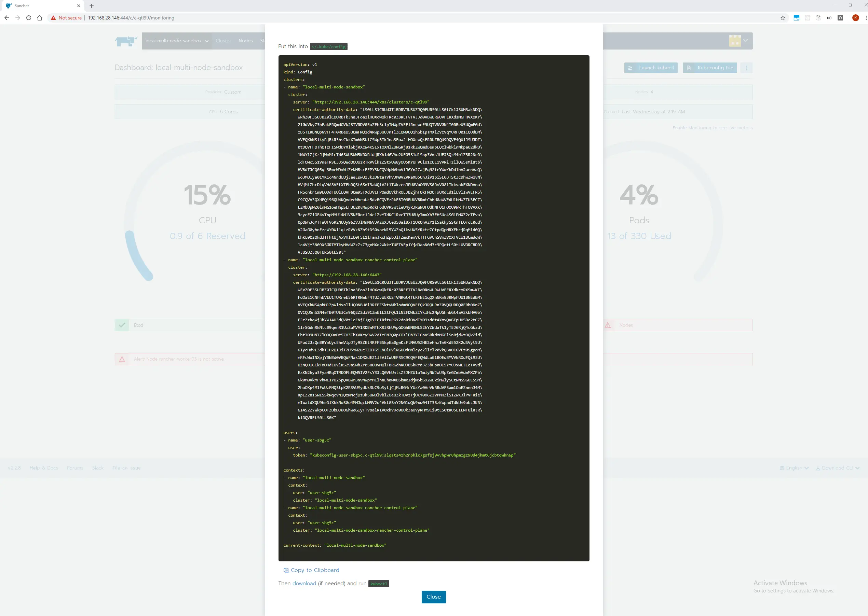
Task: Click the Not secure warning icon
Action: pyautogui.click(x=54, y=18)
